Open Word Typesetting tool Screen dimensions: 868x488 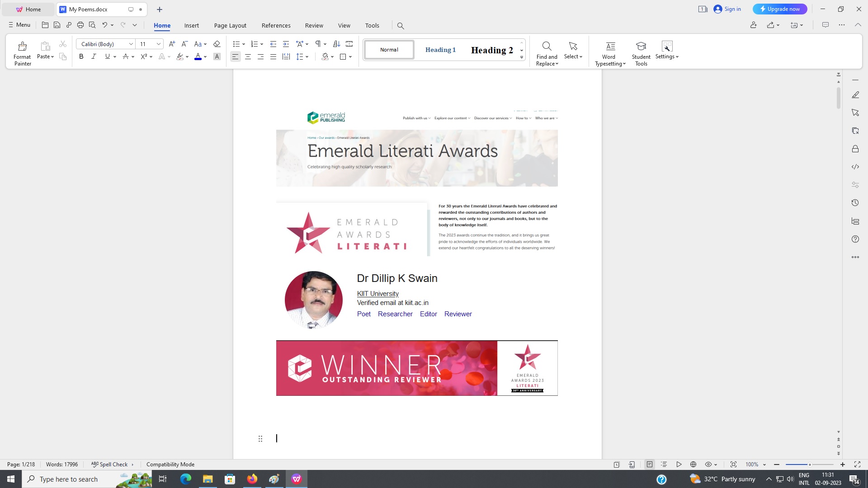pos(610,53)
